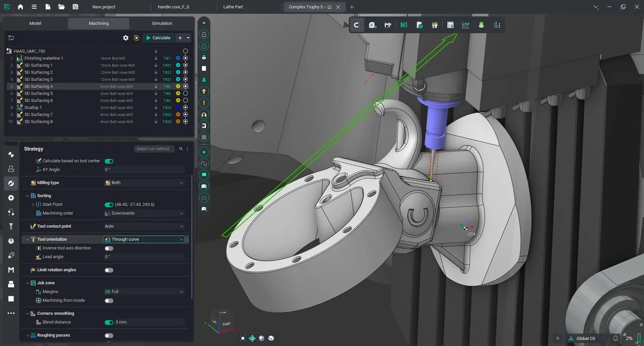Open operation list settings gear
This screenshot has height=346, width=644.
click(x=126, y=38)
